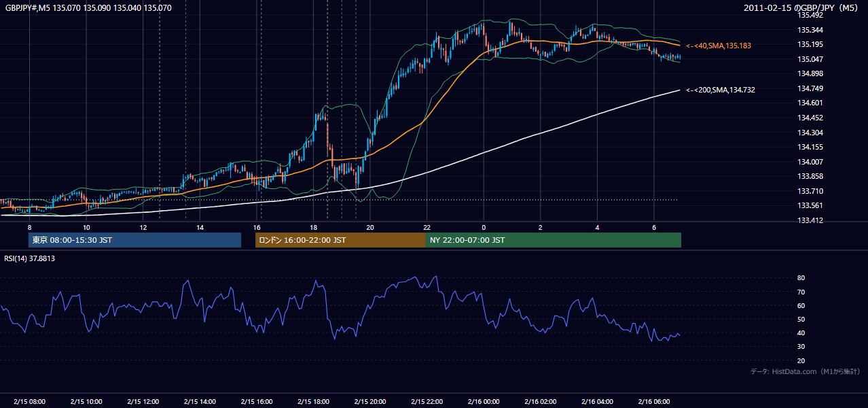Click the 2/15 22:00 time label
Image resolution: width=868 pixels, height=408 pixels.
(x=427, y=401)
